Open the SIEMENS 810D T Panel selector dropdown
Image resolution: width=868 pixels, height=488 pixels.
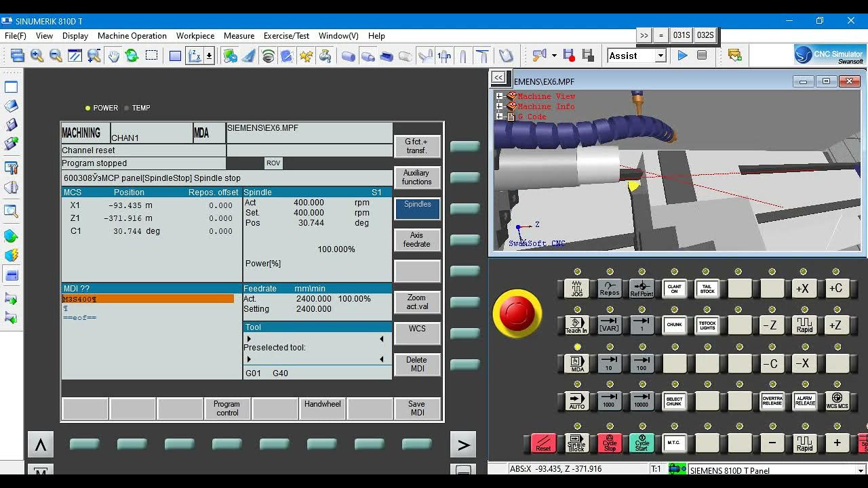pos(861,470)
